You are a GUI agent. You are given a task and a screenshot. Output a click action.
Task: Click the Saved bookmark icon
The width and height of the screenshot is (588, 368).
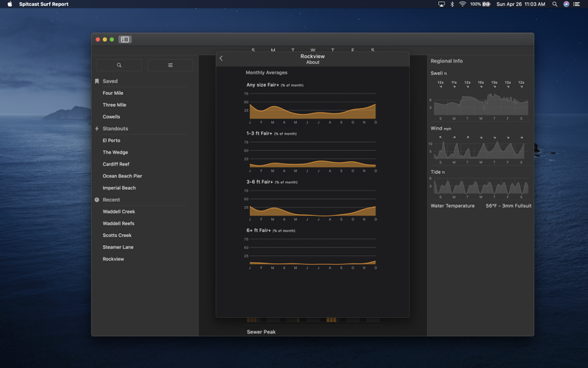[x=97, y=81]
